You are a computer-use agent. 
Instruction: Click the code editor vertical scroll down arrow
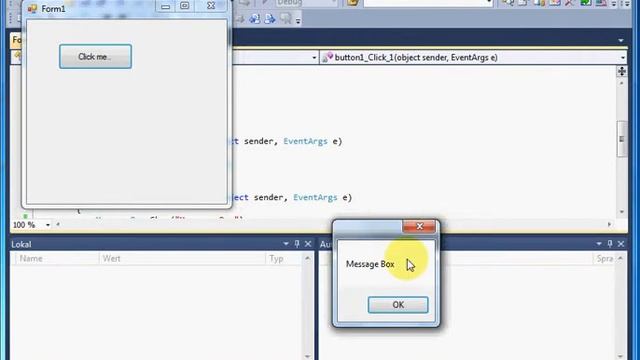pyautogui.click(x=622, y=212)
